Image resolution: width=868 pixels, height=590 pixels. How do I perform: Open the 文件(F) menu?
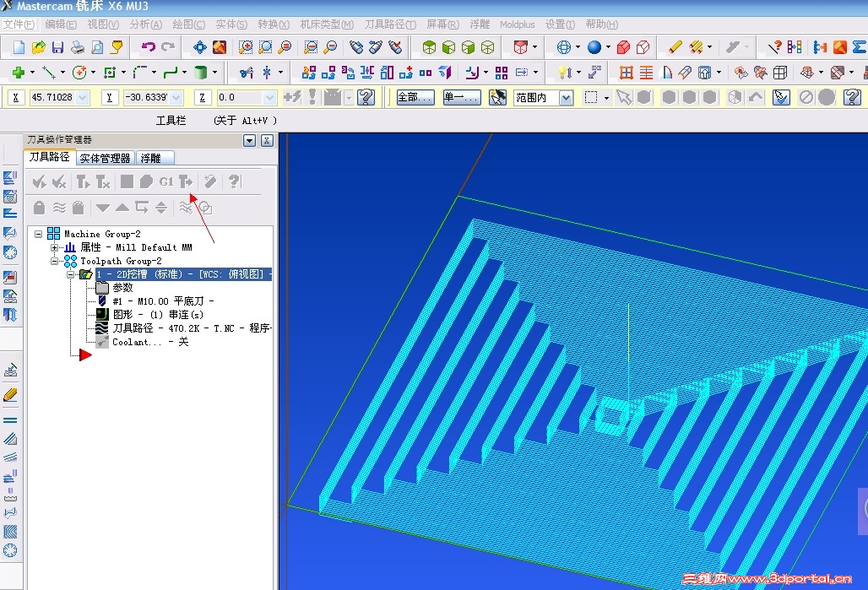pos(19,24)
